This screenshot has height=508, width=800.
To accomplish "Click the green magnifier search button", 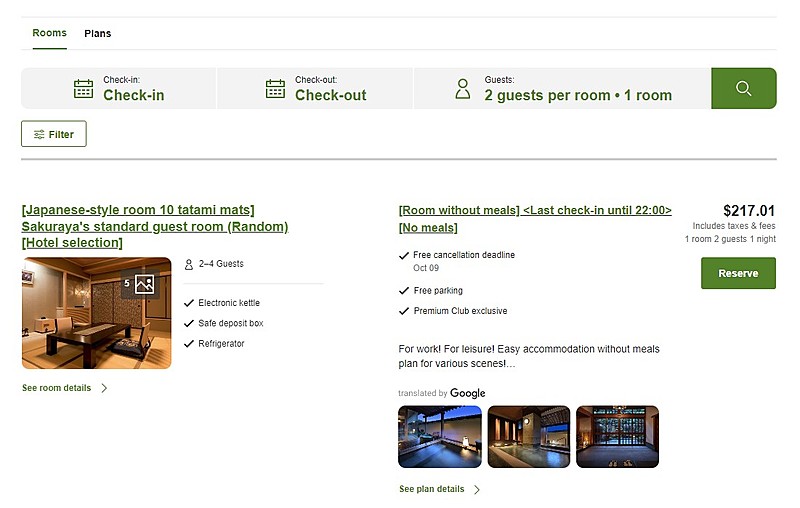I will click(x=743, y=88).
